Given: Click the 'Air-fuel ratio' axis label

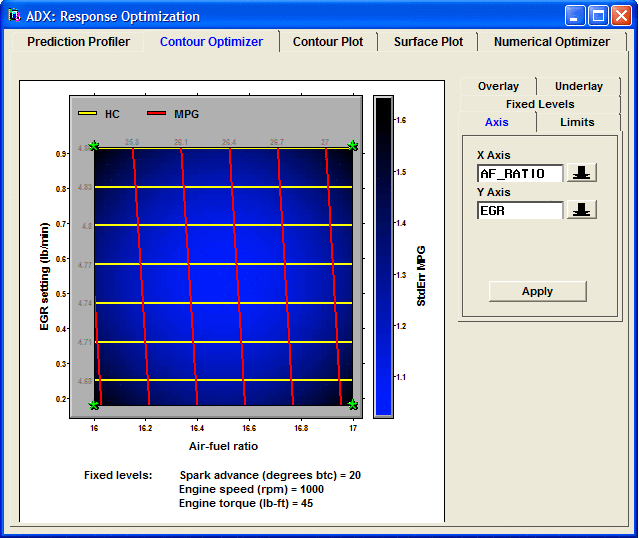Looking at the screenshot, I should (x=223, y=446).
